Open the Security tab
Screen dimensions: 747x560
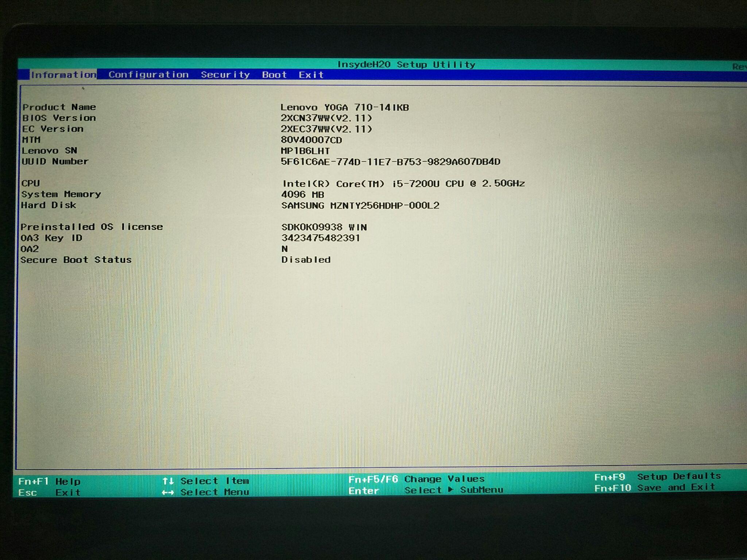(225, 74)
